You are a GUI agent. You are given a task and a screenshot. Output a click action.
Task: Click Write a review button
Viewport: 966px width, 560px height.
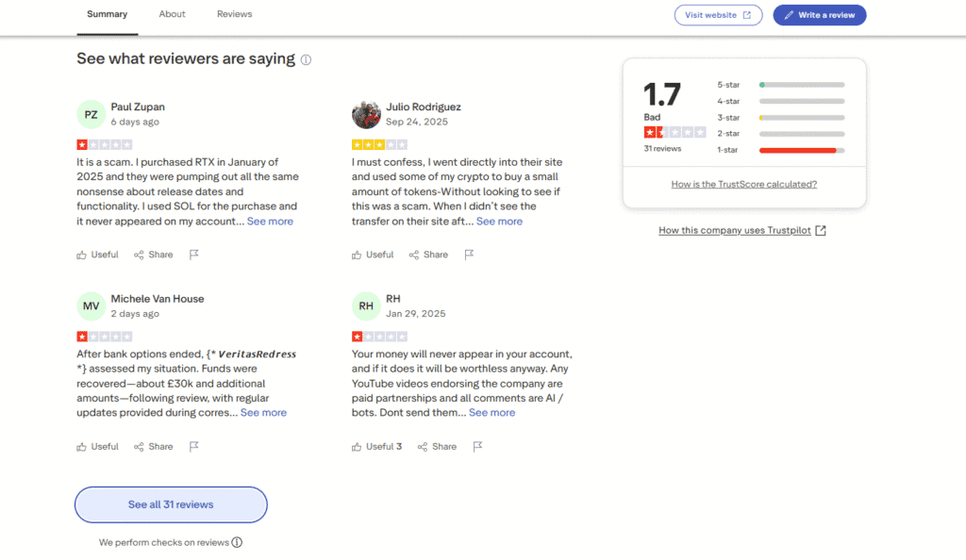coord(820,15)
